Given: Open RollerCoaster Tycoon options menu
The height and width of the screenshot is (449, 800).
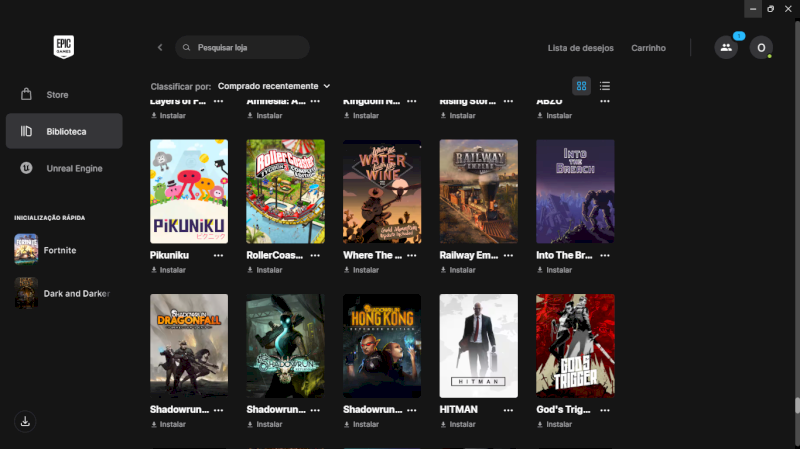Looking at the screenshot, I should (315, 256).
